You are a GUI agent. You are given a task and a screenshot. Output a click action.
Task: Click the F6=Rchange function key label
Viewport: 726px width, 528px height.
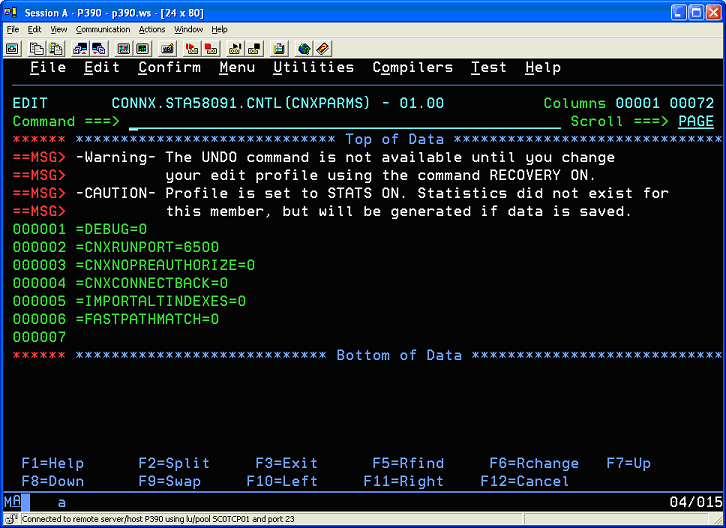[534, 463]
